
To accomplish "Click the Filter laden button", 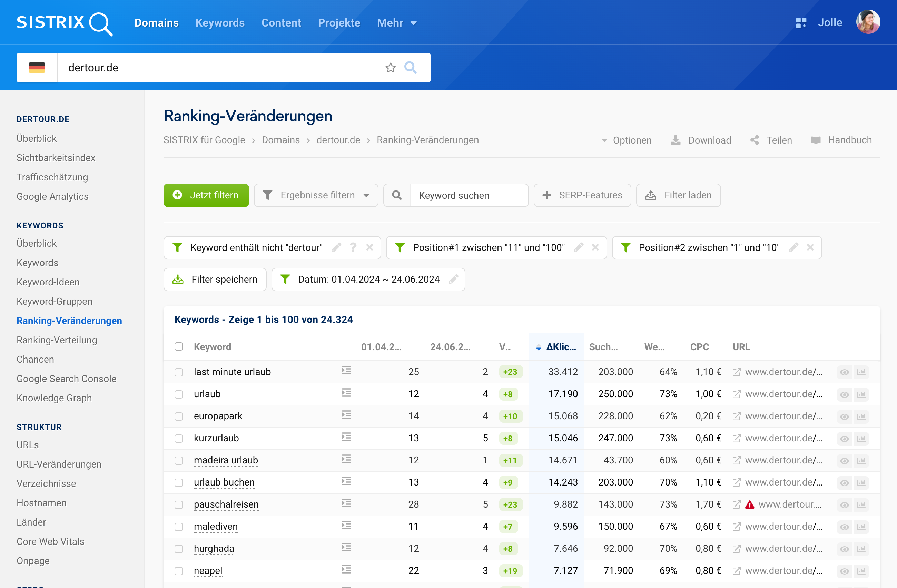I will [x=678, y=195].
